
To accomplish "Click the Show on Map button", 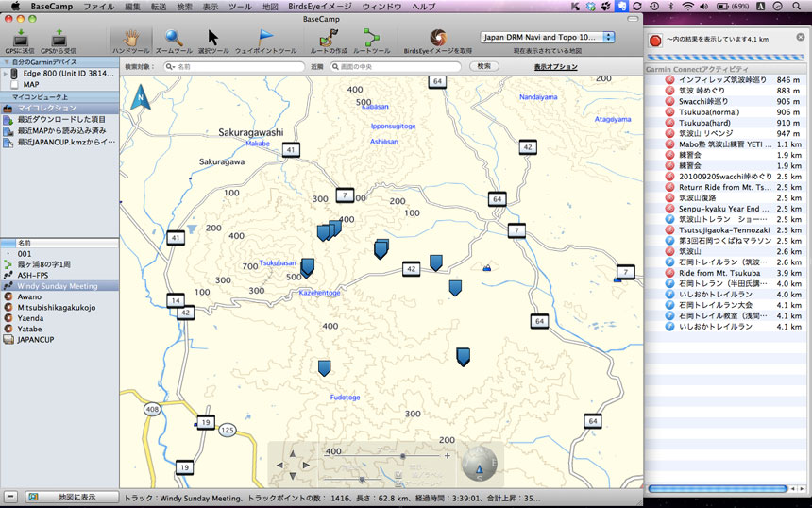I will pos(72,497).
